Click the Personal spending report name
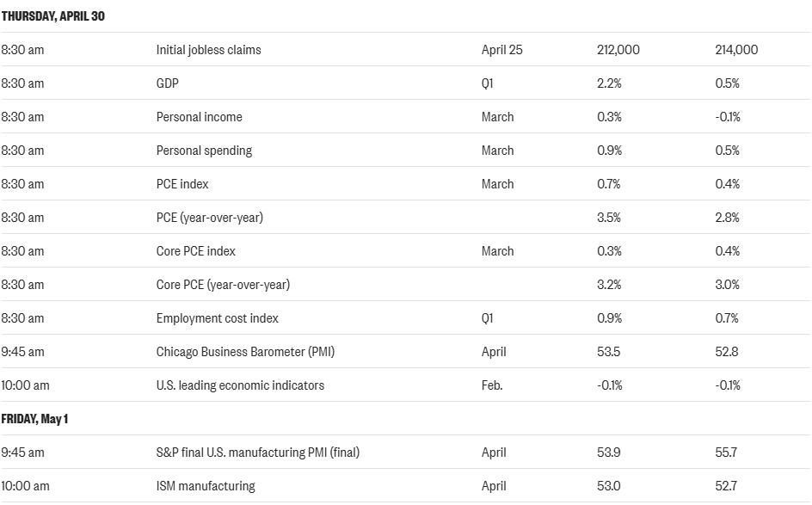The width and height of the screenshot is (812, 505). [204, 151]
